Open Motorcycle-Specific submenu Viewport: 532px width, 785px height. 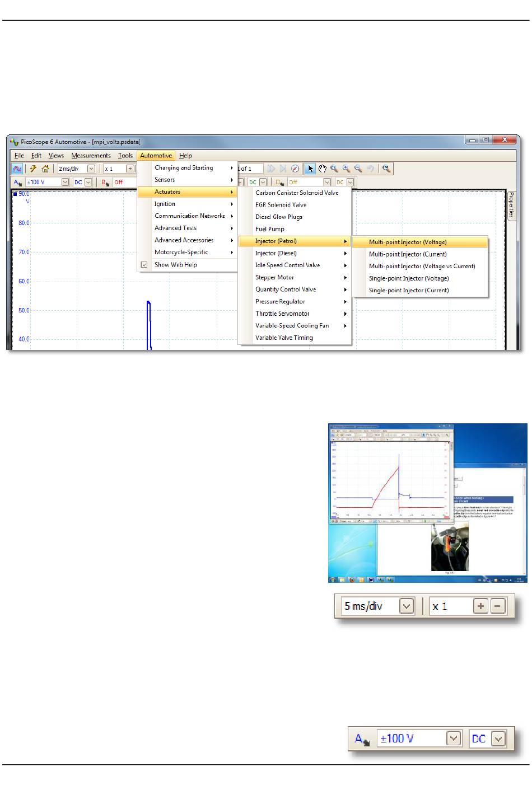pos(188,253)
